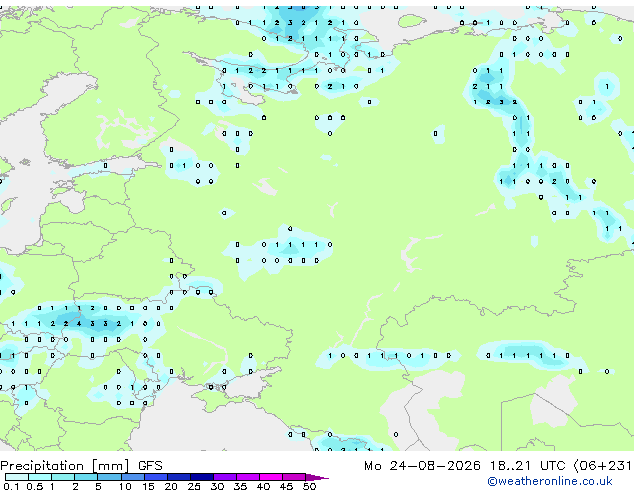Select the 45 to 50 mm legend swatch
Image resolution: width=634 pixels, height=490 pixels.
[294, 477]
